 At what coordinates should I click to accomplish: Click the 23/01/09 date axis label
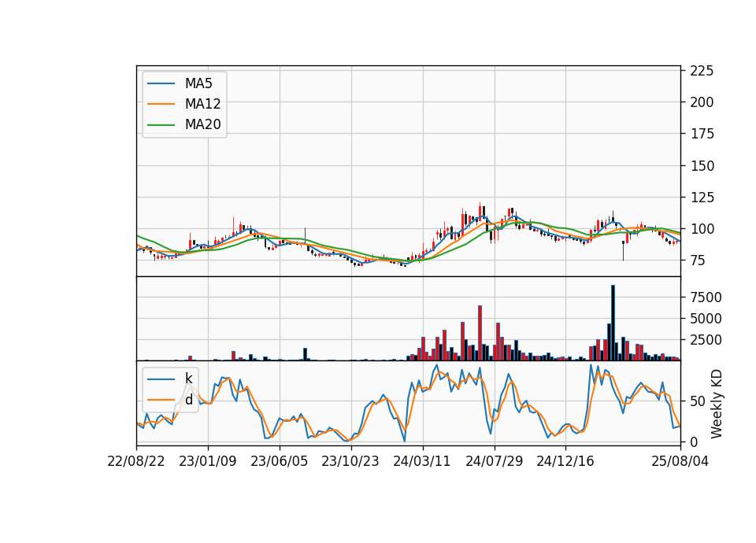coord(208,461)
